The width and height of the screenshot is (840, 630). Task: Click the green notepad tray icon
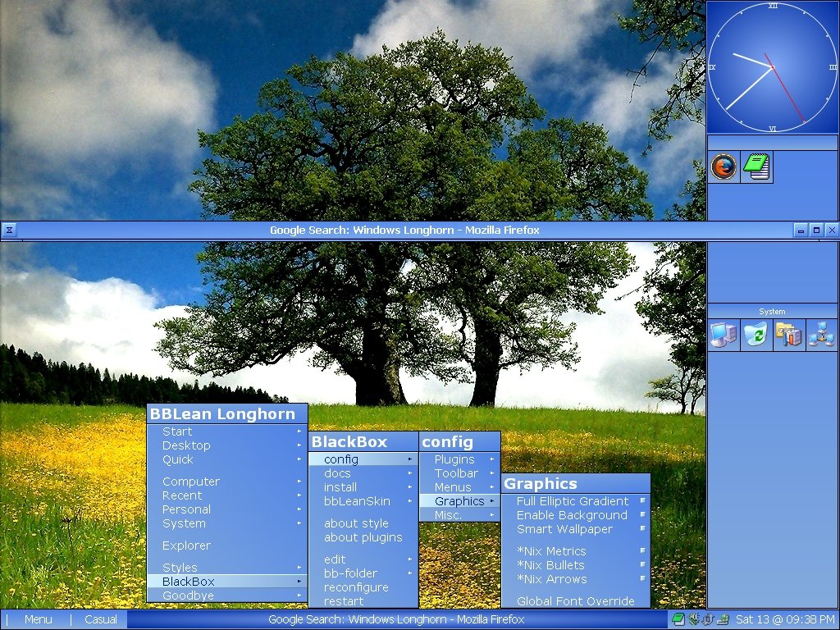pos(678,620)
